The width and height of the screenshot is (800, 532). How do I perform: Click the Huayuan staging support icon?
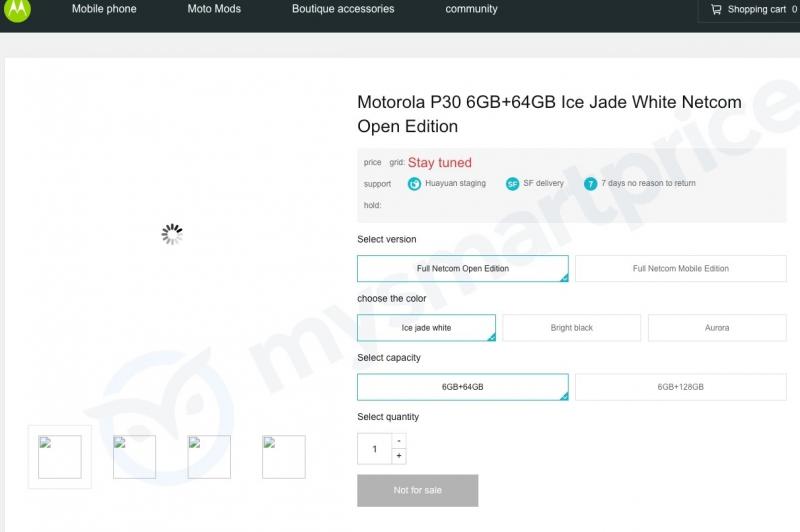coord(414,184)
